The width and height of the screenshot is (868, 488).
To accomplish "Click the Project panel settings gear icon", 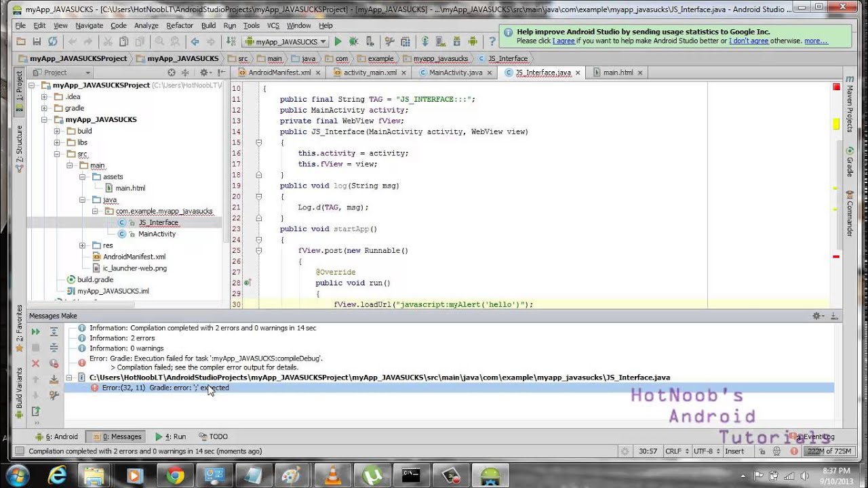I will (x=204, y=73).
